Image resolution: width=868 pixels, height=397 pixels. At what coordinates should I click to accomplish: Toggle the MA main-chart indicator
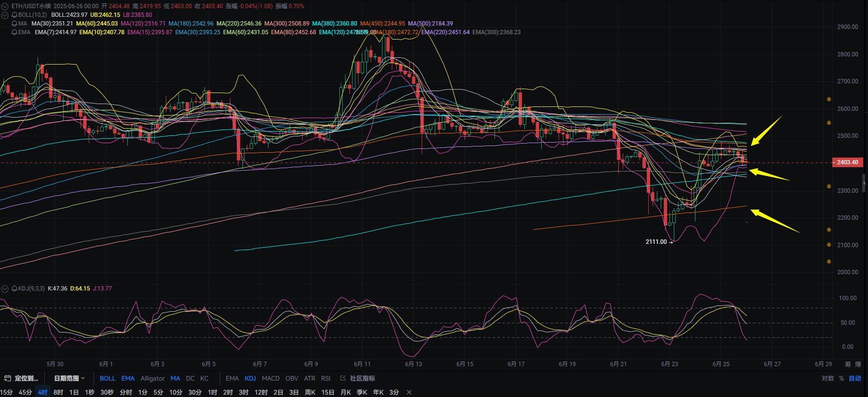point(175,378)
